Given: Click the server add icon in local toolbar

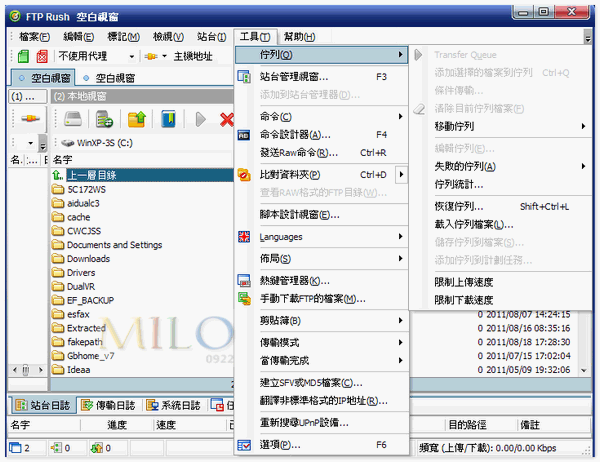Looking at the screenshot, I should click(104, 119).
